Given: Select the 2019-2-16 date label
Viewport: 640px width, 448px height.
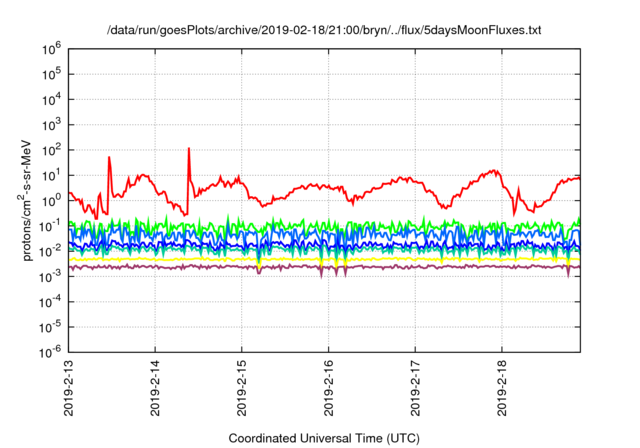Looking at the screenshot, I should 329,388.
